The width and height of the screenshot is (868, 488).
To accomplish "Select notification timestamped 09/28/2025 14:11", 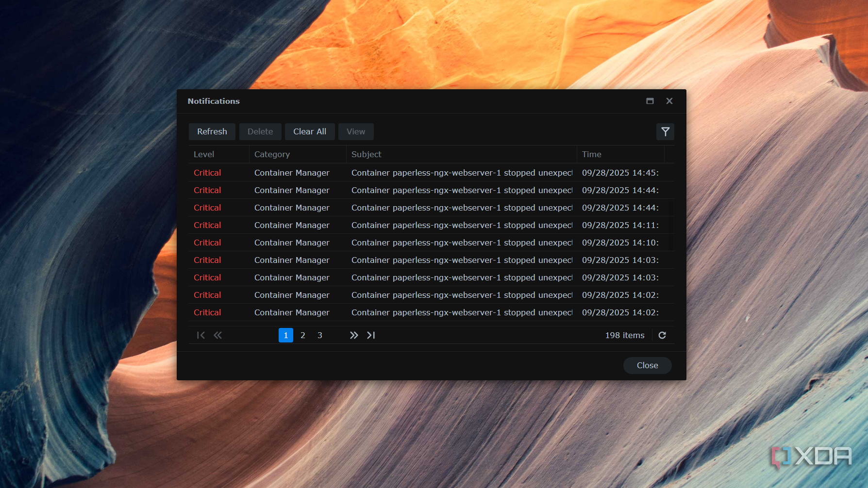I will tap(431, 225).
